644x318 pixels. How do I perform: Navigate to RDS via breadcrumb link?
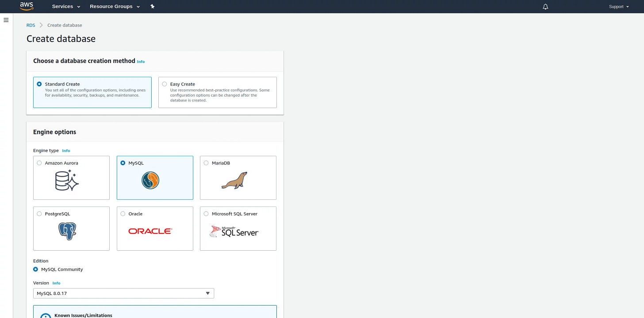[x=31, y=25]
